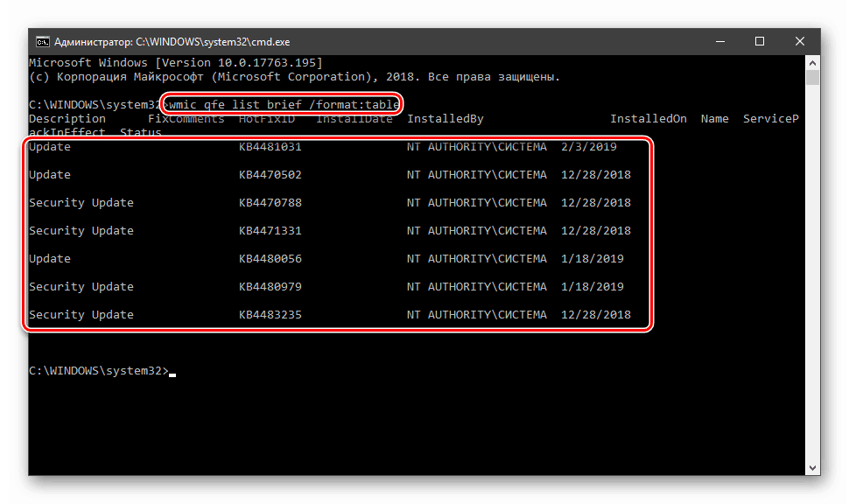The image size is (849, 504).
Task: Maximize the command prompt window
Action: (760, 42)
